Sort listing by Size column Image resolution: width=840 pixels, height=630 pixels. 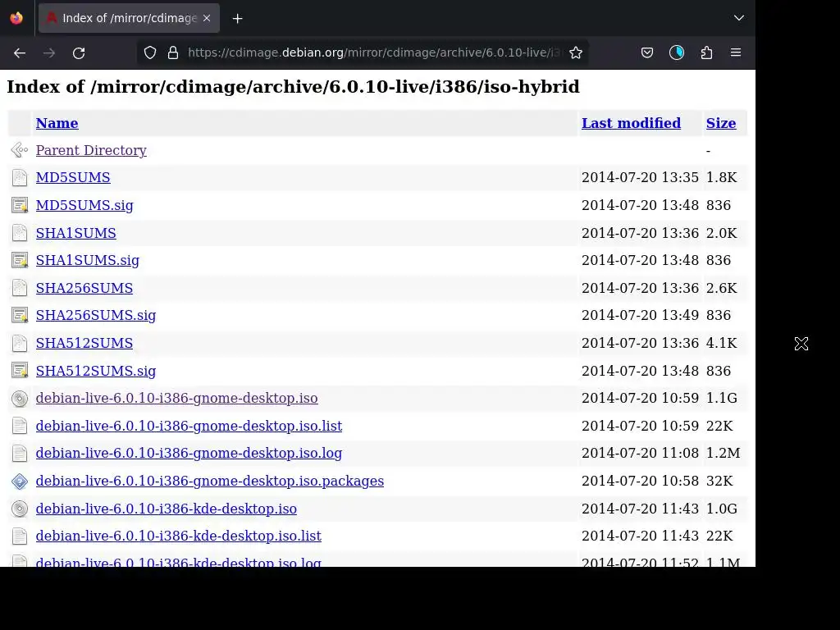720,123
